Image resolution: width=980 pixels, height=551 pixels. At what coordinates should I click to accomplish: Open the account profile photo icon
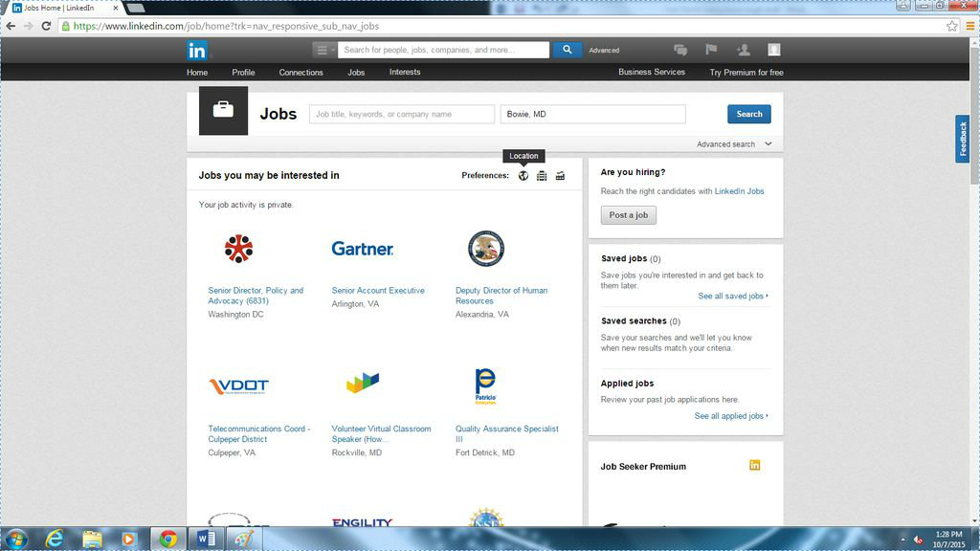click(773, 50)
